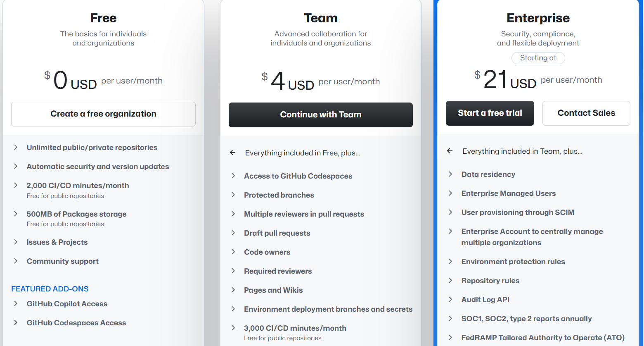Click the chevron icon next to Protected branches
The height and width of the screenshot is (346, 644).
tap(233, 195)
